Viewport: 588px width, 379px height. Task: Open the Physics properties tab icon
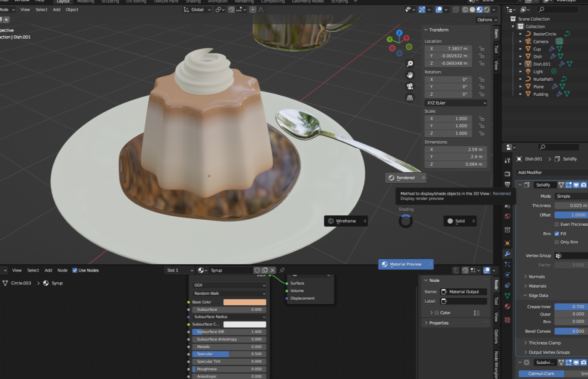pos(508,275)
